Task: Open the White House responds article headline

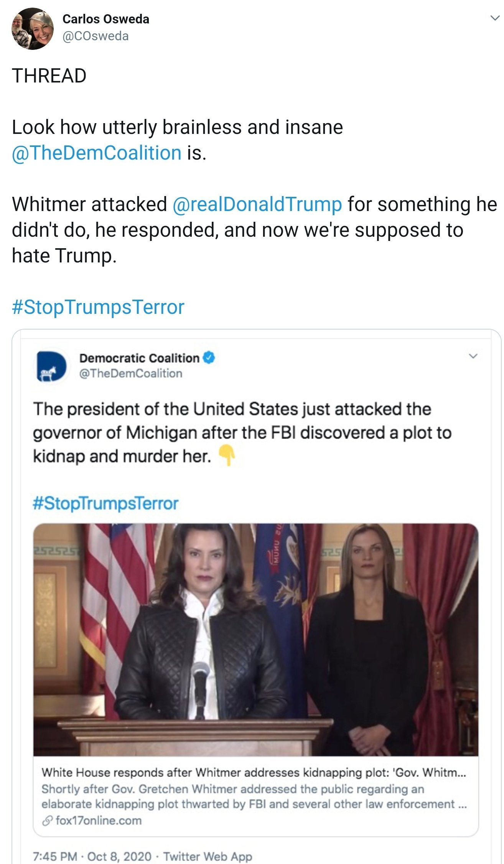Action: click(x=254, y=772)
